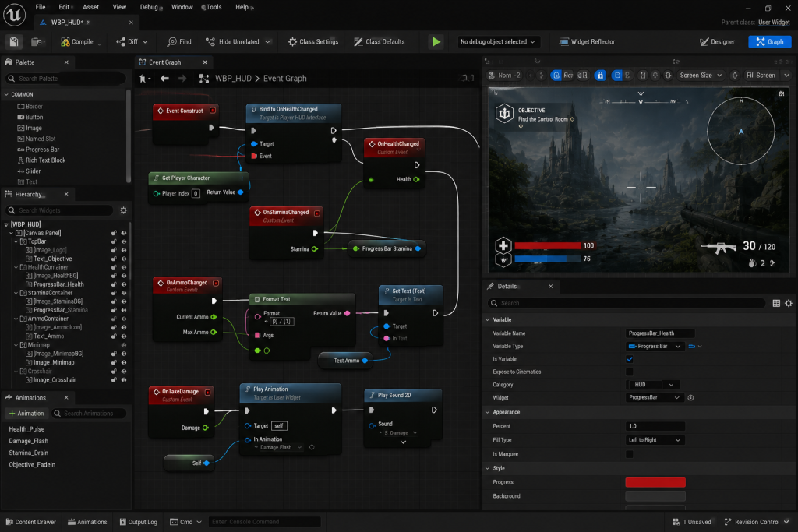The height and width of the screenshot is (532, 798).
Task: Collapse the COMMON palette section
Action: [6, 94]
